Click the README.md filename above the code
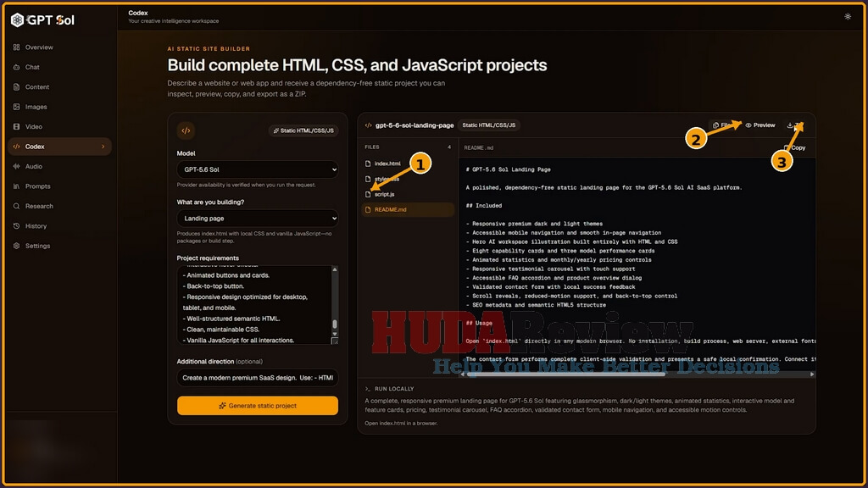Screen dimensions: 868x488 point(479,147)
